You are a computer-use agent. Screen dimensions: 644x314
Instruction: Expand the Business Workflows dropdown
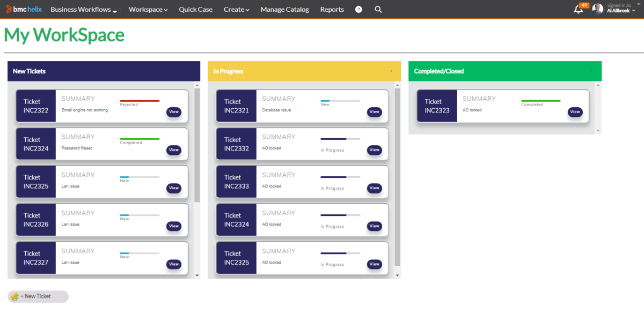pyautogui.click(x=84, y=10)
